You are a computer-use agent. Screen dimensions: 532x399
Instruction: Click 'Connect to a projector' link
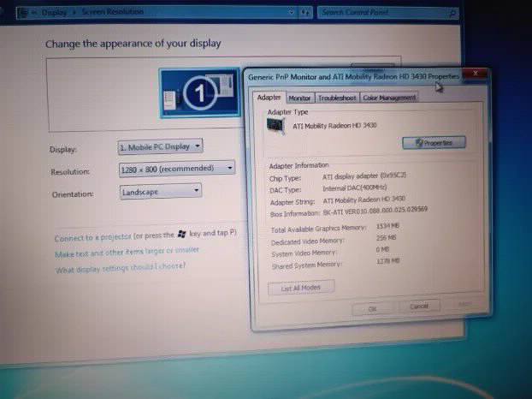tap(92, 237)
